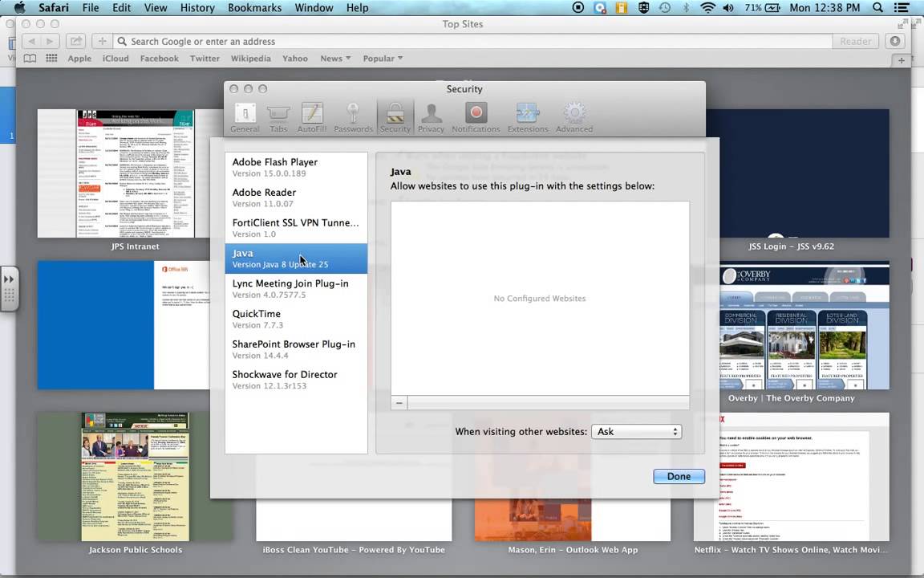
Task: Select Lync Meeting Join Plug-in
Action: click(296, 288)
